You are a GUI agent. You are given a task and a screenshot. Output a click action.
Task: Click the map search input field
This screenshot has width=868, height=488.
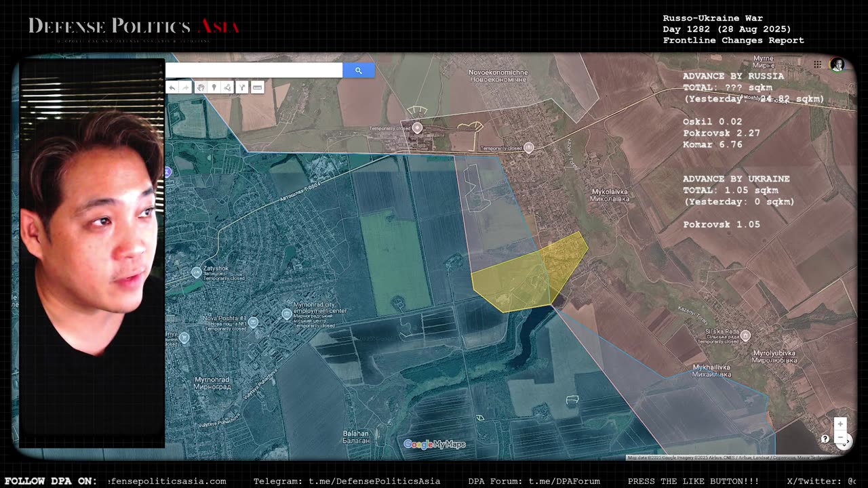point(254,70)
